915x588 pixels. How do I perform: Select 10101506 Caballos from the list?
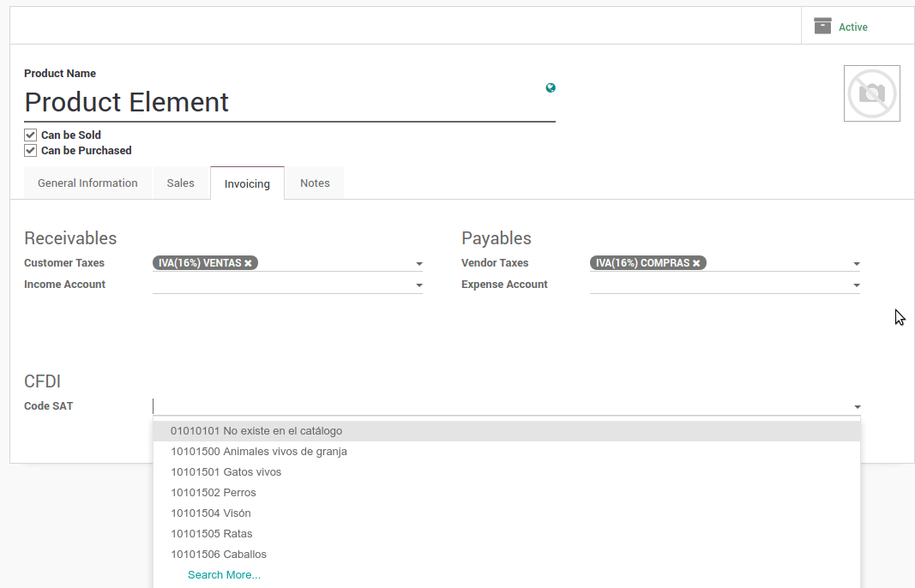pyautogui.click(x=219, y=555)
